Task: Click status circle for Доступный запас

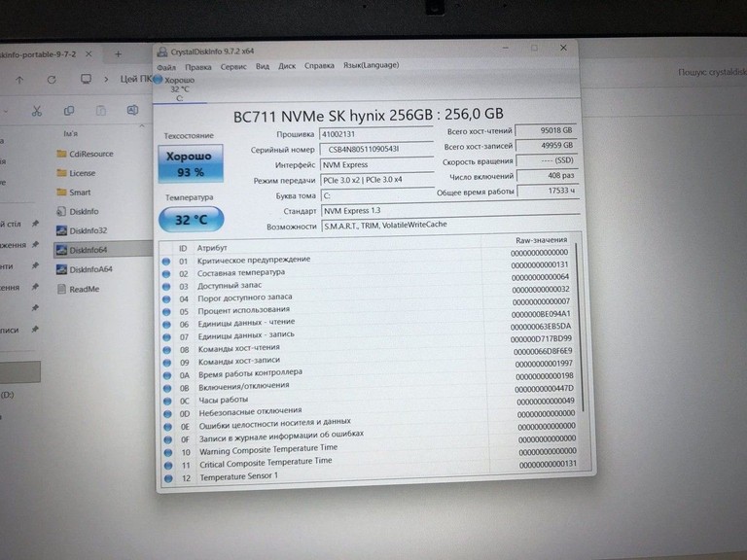Action: [x=166, y=287]
